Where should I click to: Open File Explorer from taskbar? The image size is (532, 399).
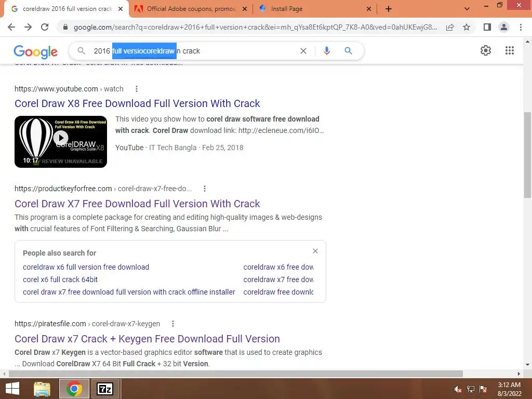click(x=42, y=389)
